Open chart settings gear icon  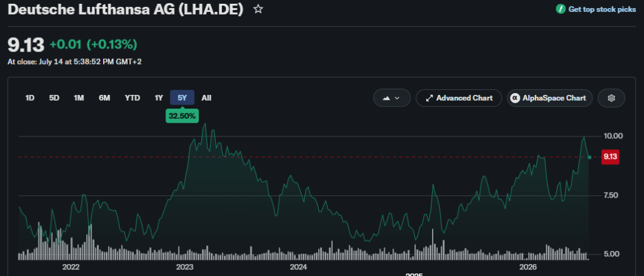pos(611,98)
